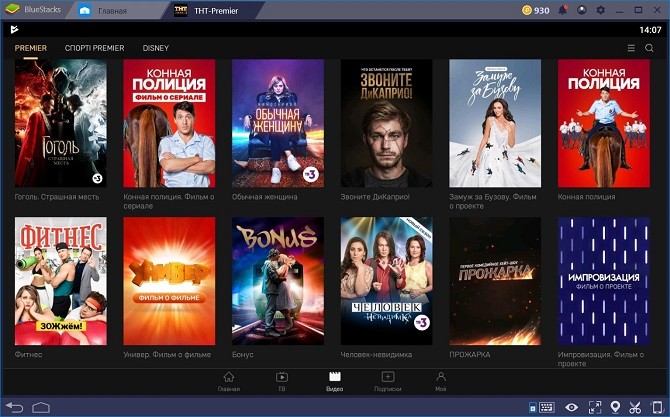Click the title text Человек-невидимка
The image size is (670, 417).
pos(376,355)
